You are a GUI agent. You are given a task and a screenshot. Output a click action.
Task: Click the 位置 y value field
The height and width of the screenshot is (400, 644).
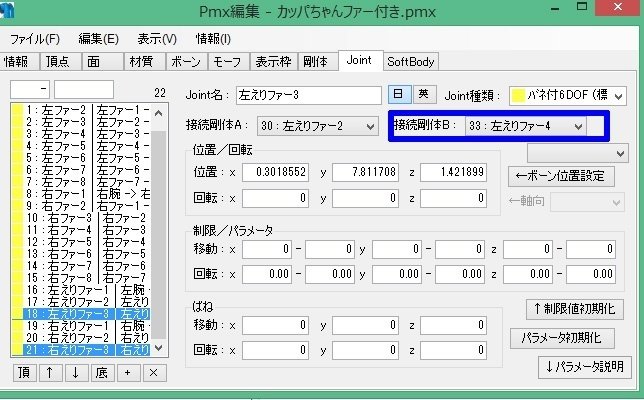click(x=365, y=172)
